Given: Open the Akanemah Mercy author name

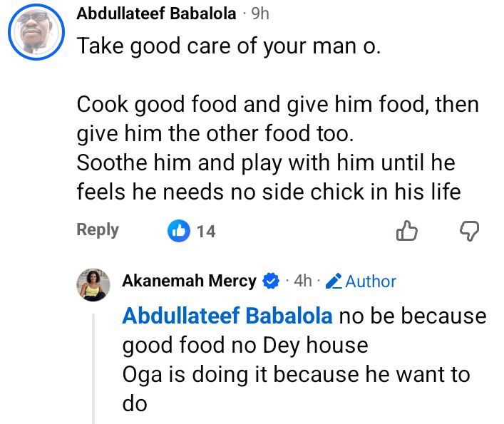Looking at the screenshot, I should [x=189, y=281].
